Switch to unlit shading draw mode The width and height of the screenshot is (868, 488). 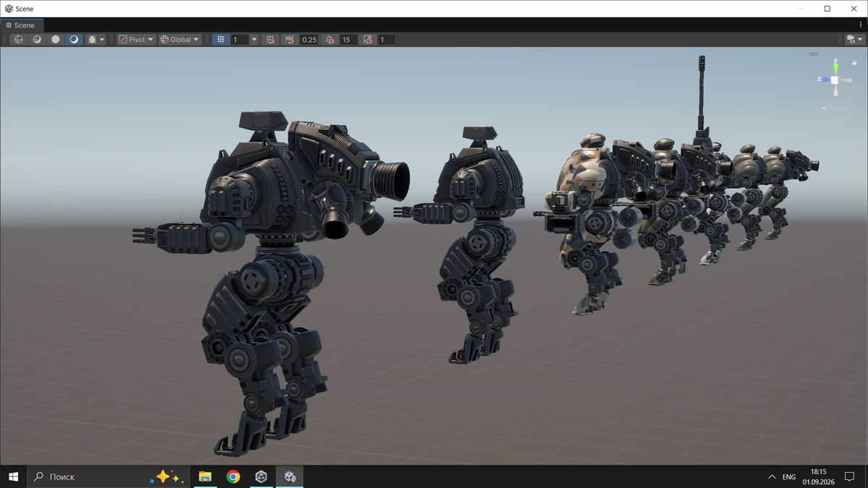pos(37,40)
